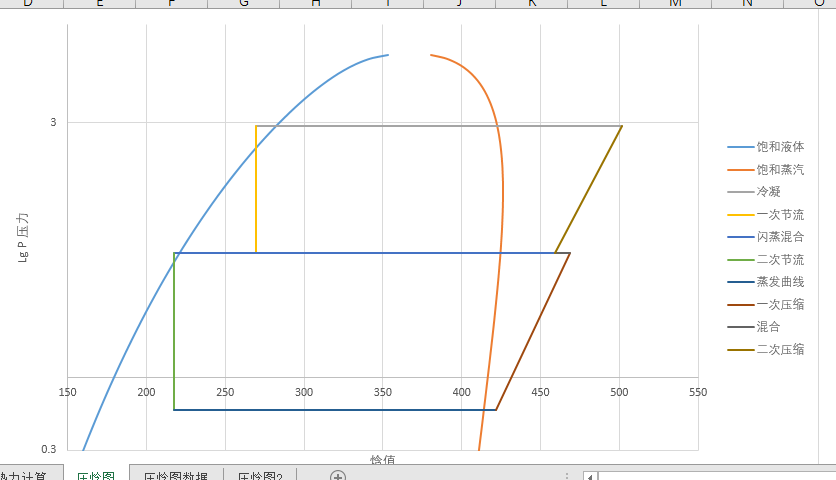Click the olive 二次压缩 diagonal line
Image resolution: width=836 pixels, height=480 pixels.
click(589, 189)
